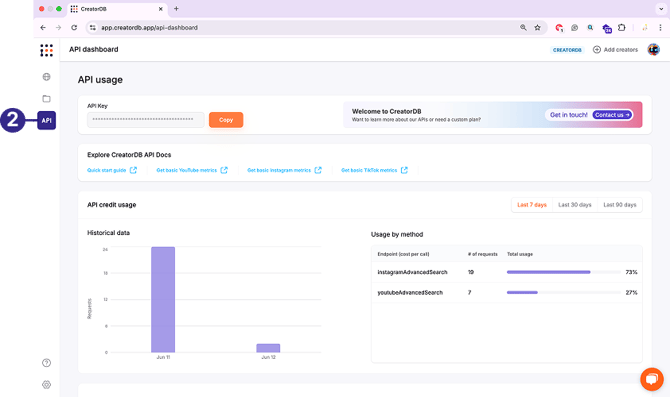Bookmark page with the star icon
Image resolution: width=670 pixels, height=397 pixels.
click(538, 27)
